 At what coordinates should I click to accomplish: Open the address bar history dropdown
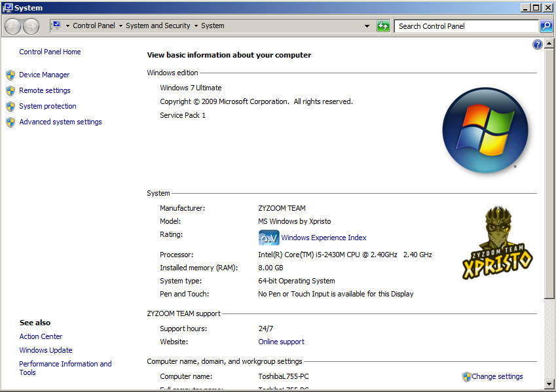(367, 26)
